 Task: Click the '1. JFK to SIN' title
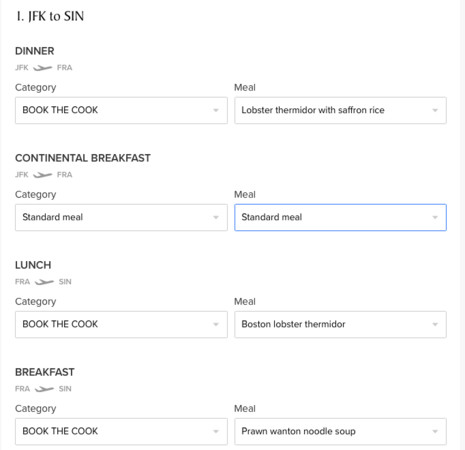tap(50, 16)
